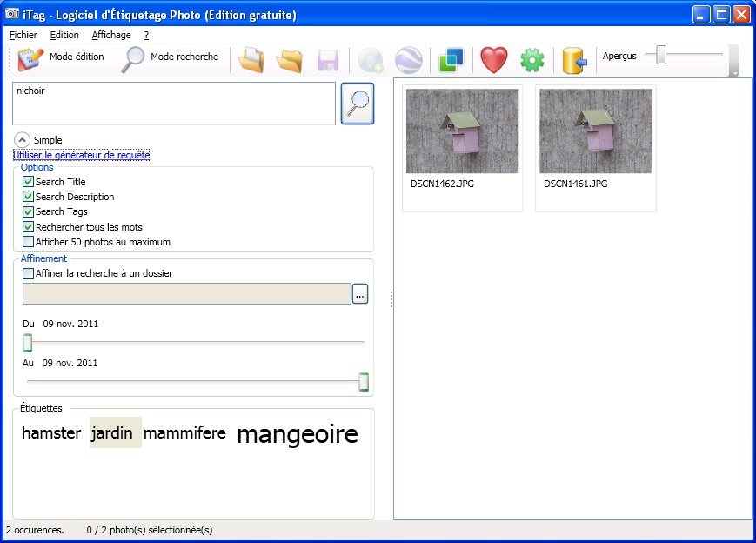Select the mammifere tag
The width and height of the screenshot is (756, 543).
[x=184, y=432]
